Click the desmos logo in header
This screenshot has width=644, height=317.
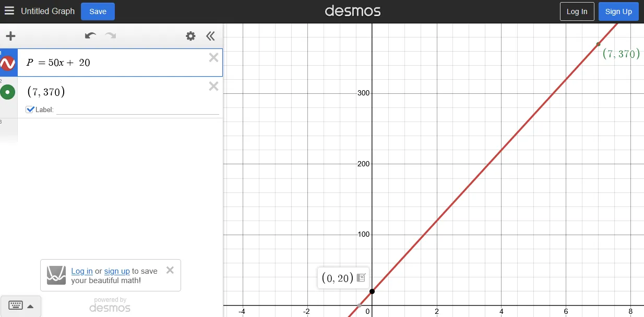pyautogui.click(x=353, y=11)
